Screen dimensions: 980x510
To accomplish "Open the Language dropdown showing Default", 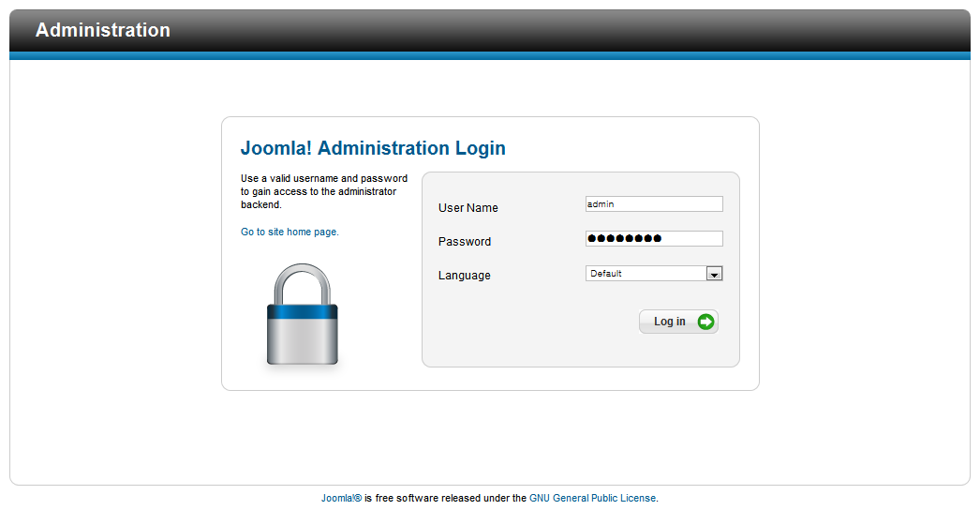I will (x=646, y=274).
